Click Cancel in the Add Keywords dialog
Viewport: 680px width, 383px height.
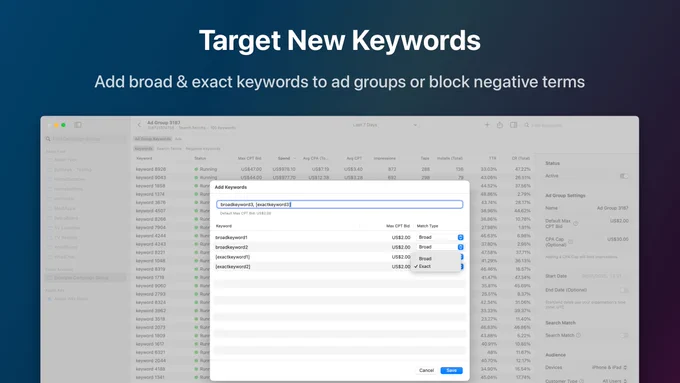pos(426,370)
